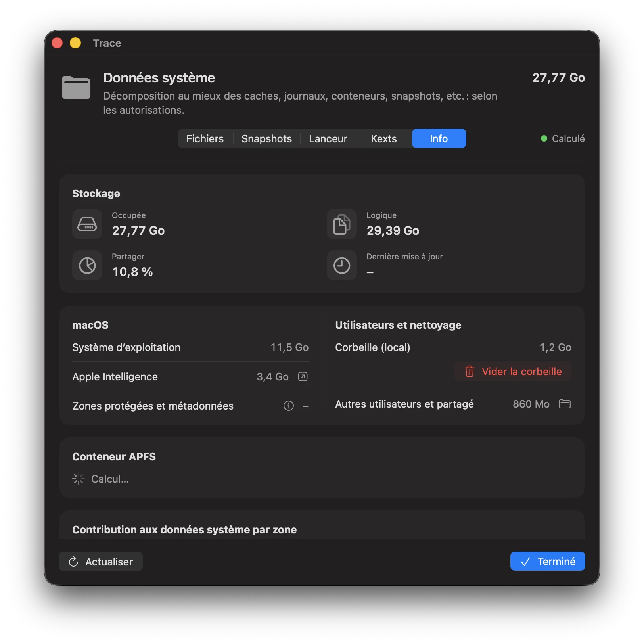The image size is (644, 644).
Task: Open Apple Intelligence external link icon
Action: click(303, 376)
